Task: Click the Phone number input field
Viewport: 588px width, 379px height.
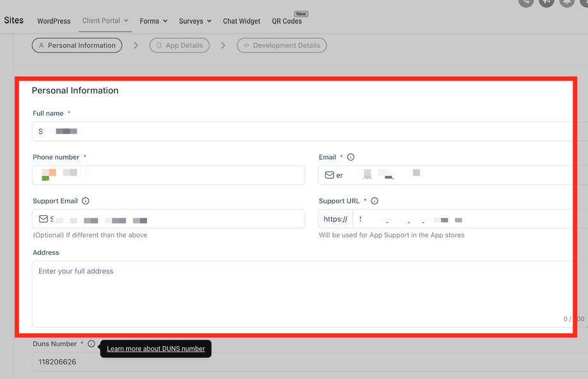Action: click(x=168, y=175)
